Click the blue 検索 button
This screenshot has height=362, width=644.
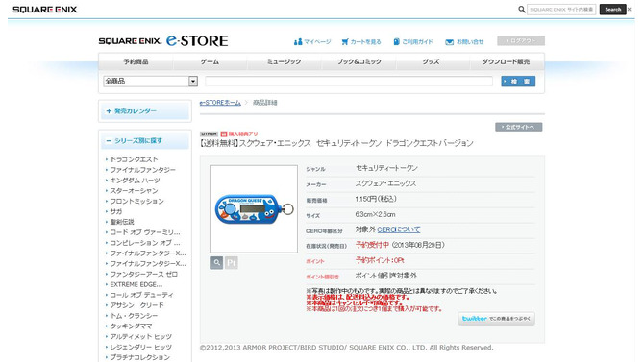tap(518, 82)
